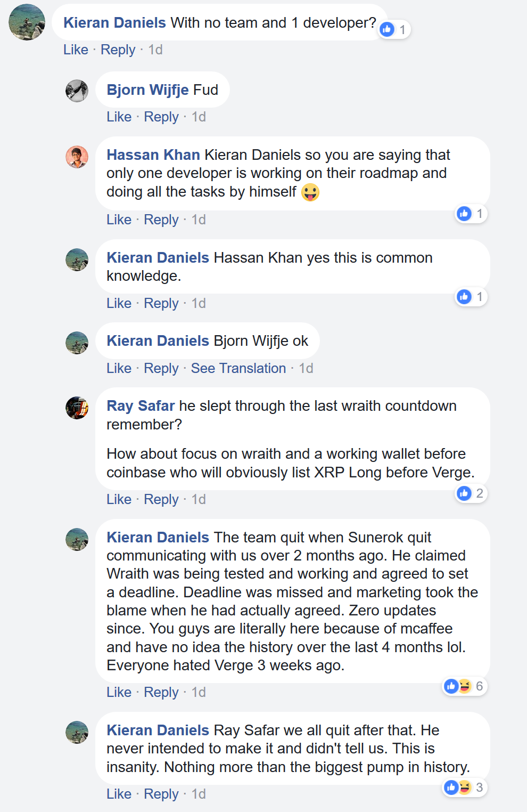Reply to the last Kieran Daniels comment

(161, 794)
